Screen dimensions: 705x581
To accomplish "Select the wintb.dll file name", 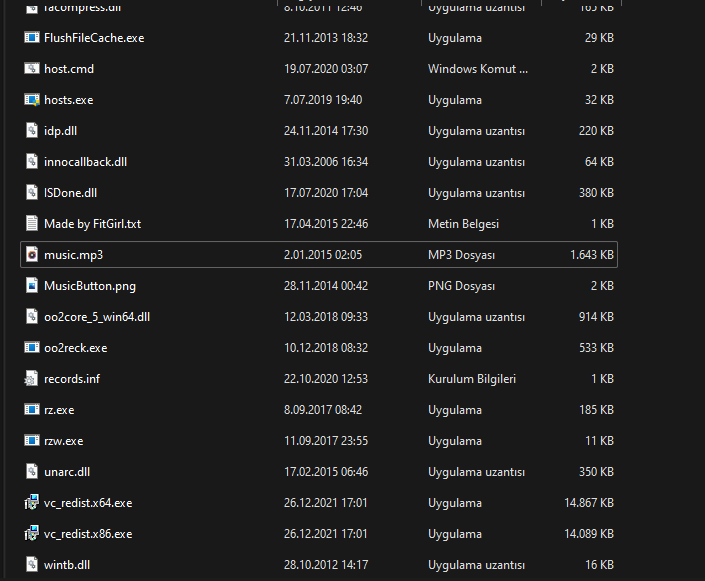I will point(67,565).
